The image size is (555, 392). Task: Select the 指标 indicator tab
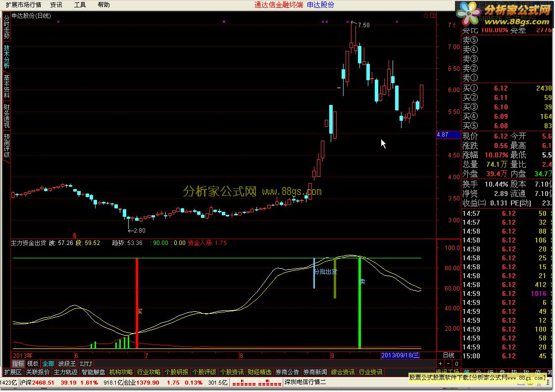(18, 364)
